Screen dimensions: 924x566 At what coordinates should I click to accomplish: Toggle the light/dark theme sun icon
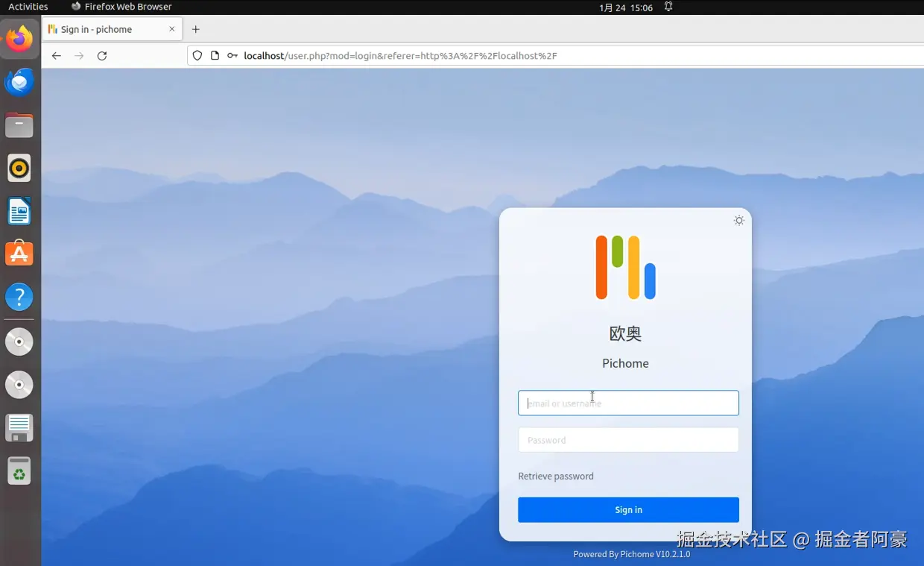738,221
